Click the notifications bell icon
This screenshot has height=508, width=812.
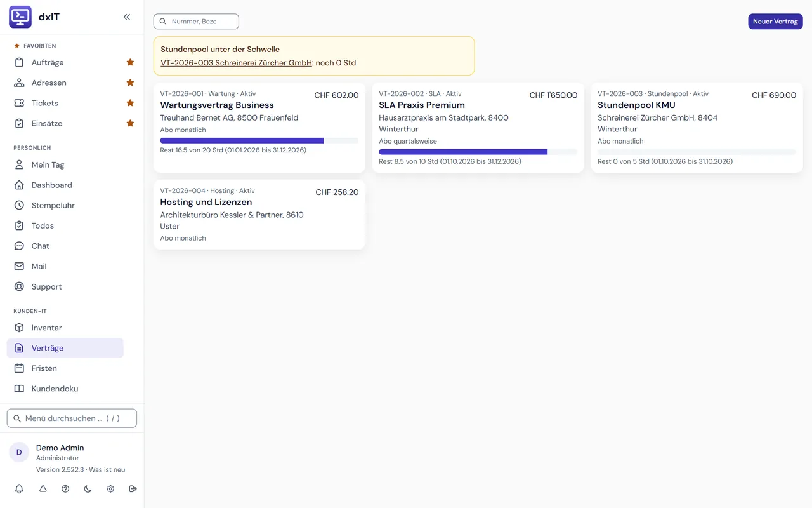(19, 489)
